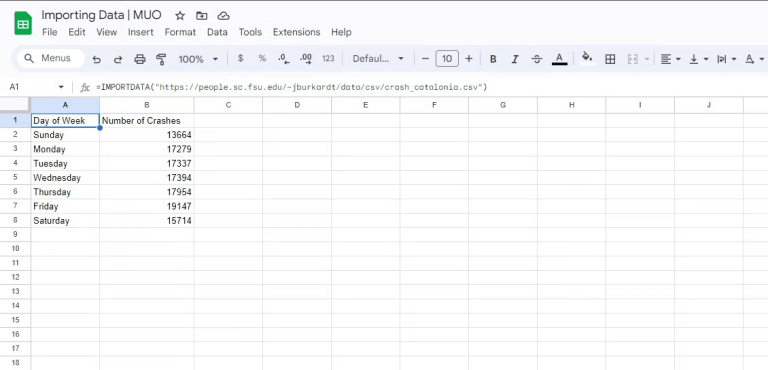Image resolution: width=768 pixels, height=370 pixels.
Task: Toggle Strikethrough formatting
Action: 537,59
